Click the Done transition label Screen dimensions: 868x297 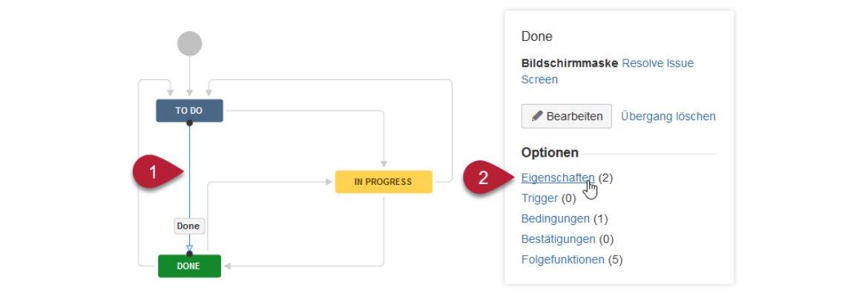188,226
